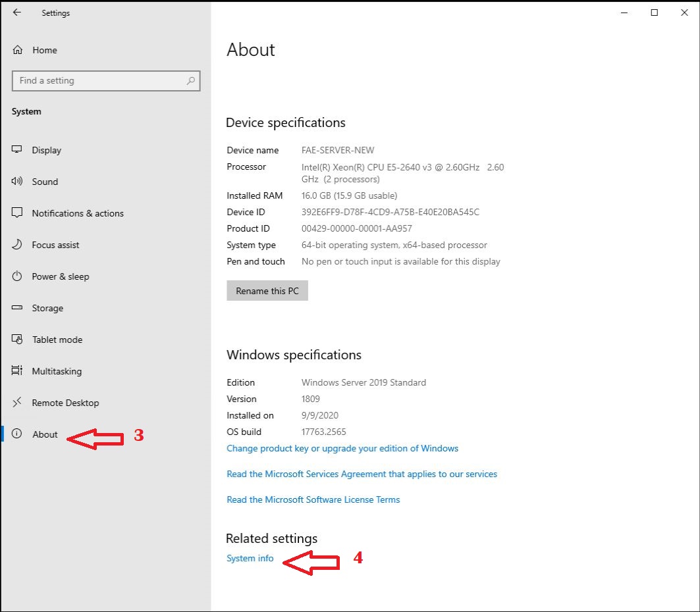The height and width of the screenshot is (612, 700).
Task: Click the search magnifier icon
Action: [x=190, y=81]
